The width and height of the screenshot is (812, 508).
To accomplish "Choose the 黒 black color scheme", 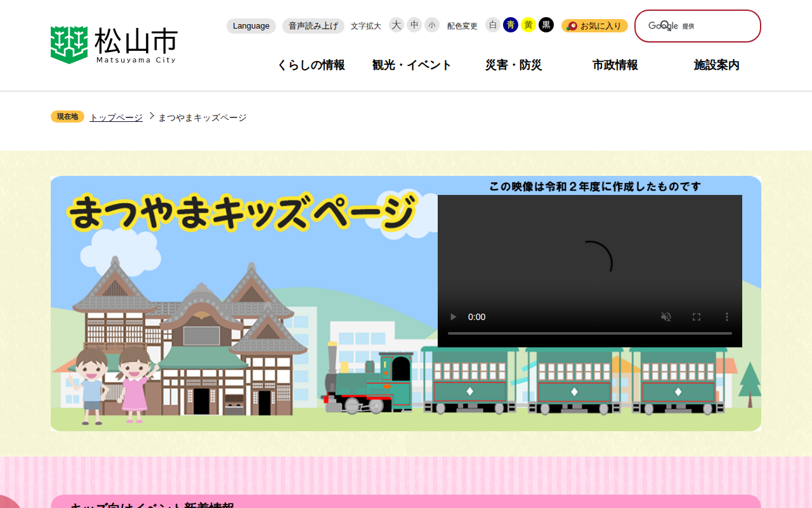I will click(546, 25).
